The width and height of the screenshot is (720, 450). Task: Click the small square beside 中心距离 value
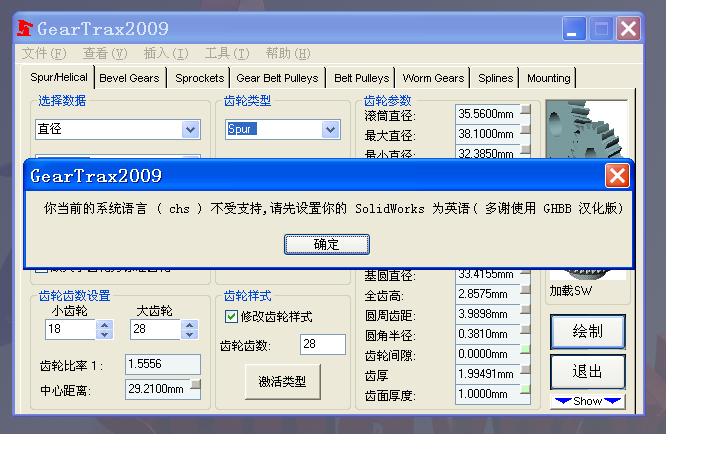(196, 384)
